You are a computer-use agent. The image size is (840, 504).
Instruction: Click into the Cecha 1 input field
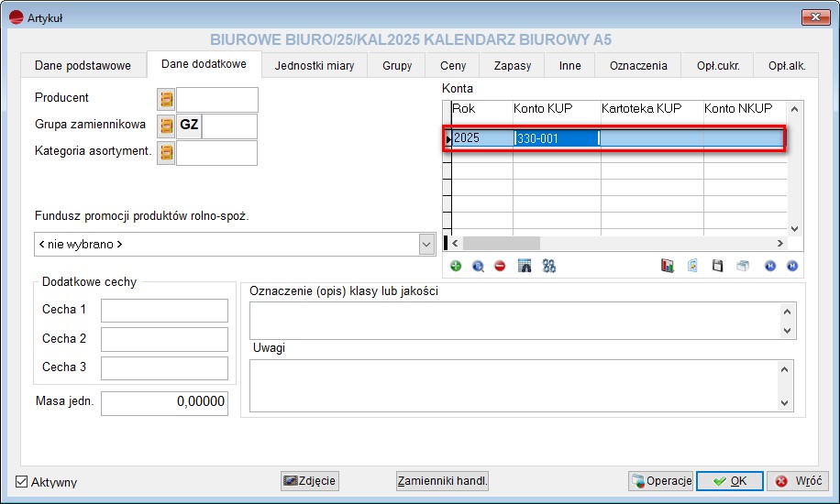164,311
